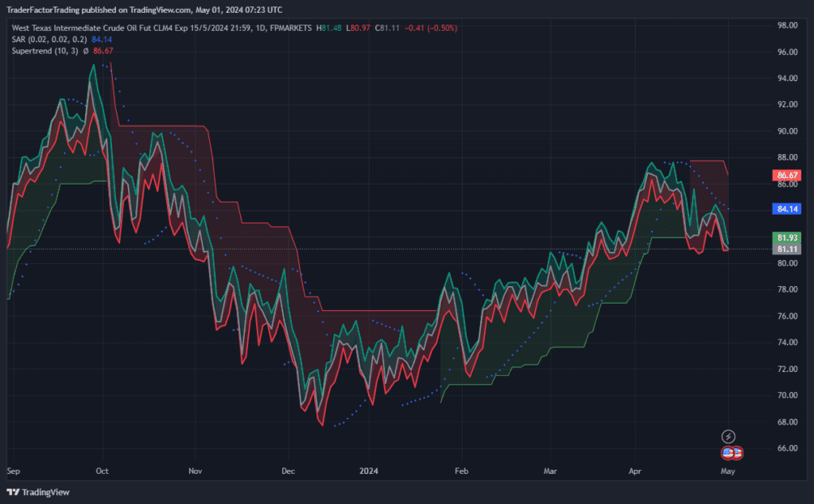Click the blue 84.14 SAR price label on axis
The image size is (814, 504).
[x=787, y=209]
